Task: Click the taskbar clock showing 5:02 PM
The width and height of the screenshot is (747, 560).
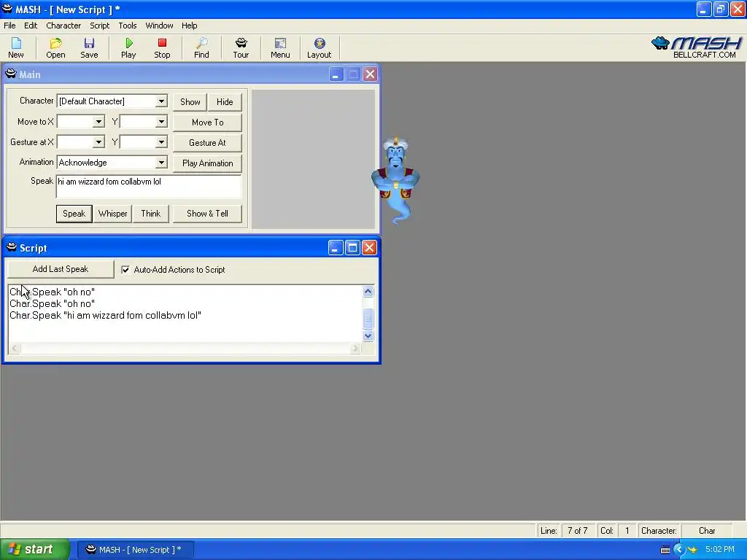Action: (x=720, y=550)
